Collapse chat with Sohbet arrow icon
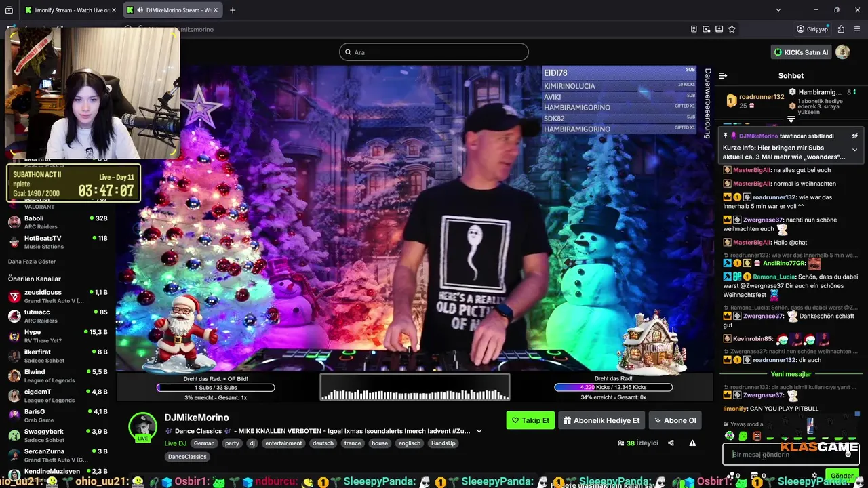The height and width of the screenshot is (488, 868). pos(723,76)
